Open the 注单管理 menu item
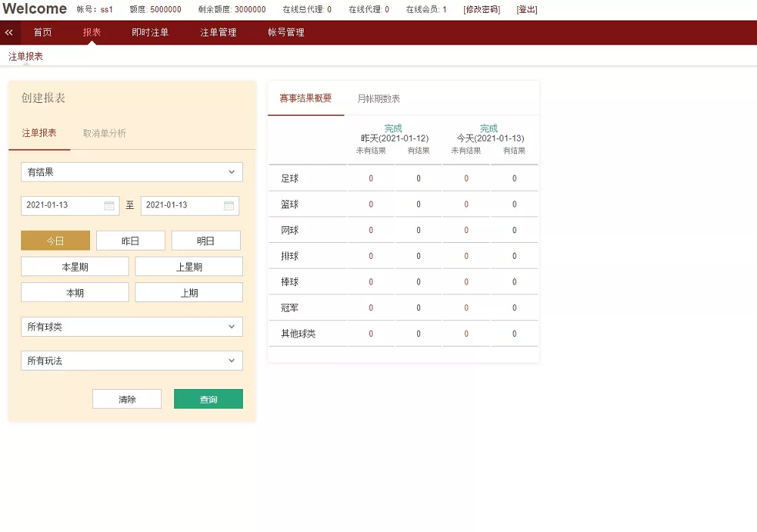Image resolution: width=757 pixels, height=532 pixels. [x=217, y=33]
